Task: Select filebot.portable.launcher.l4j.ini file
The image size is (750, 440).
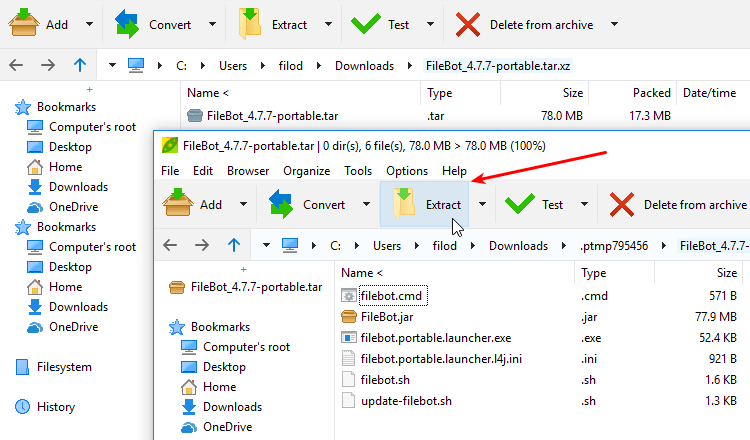Action: click(x=441, y=359)
